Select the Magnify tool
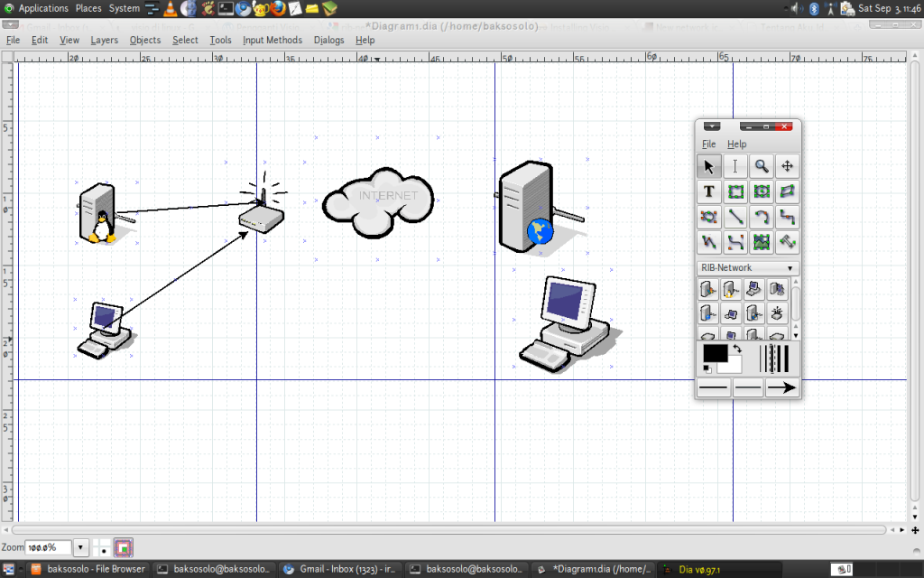Image resolution: width=924 pixels, height=578 pixels. (x=762, y=166)
